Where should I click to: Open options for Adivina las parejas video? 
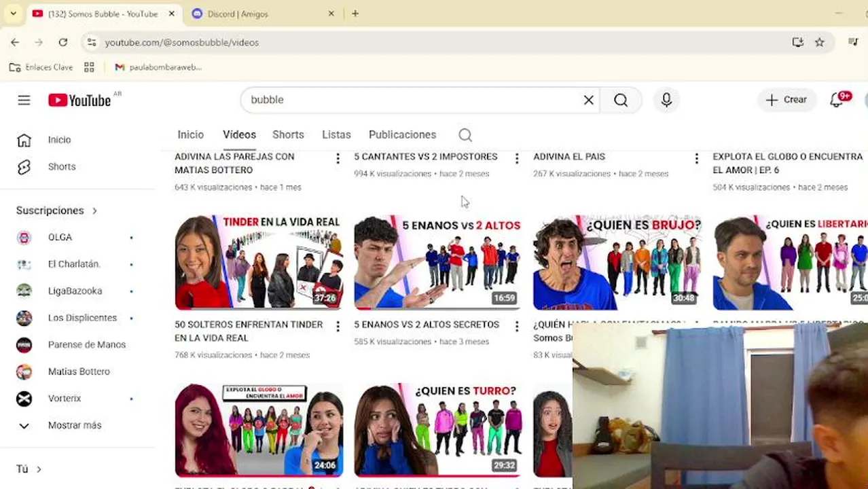[x=338, y=159]
